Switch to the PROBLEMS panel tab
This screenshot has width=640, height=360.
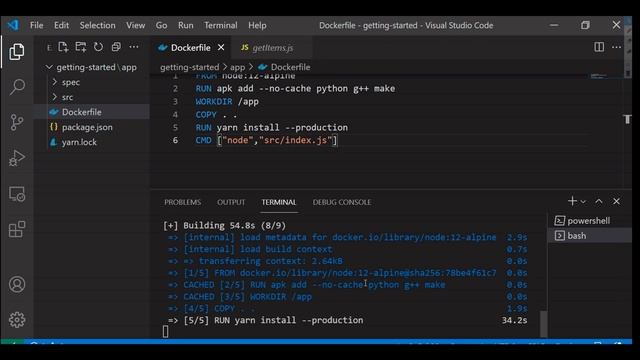[182, 202]
